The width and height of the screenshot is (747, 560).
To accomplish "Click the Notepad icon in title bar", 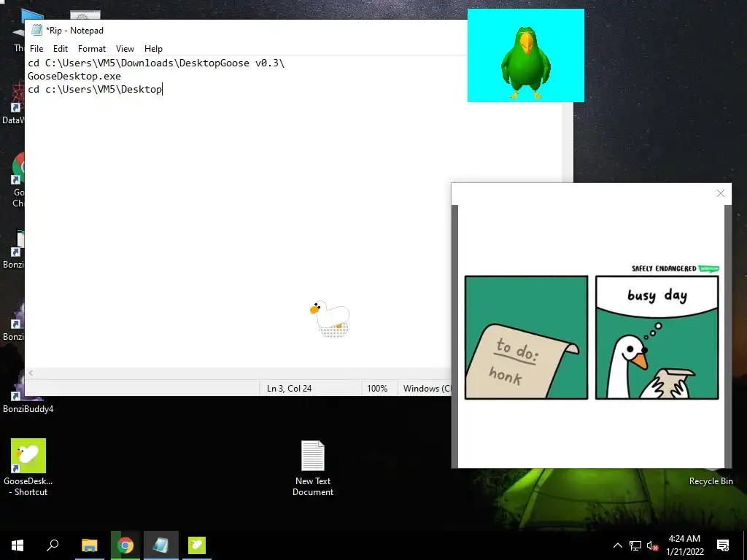I will coord(36,30).
